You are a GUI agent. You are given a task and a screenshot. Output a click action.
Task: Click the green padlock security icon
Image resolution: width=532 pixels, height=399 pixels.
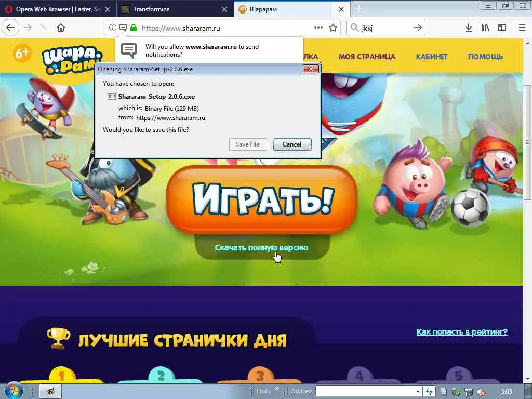[134, 28]
